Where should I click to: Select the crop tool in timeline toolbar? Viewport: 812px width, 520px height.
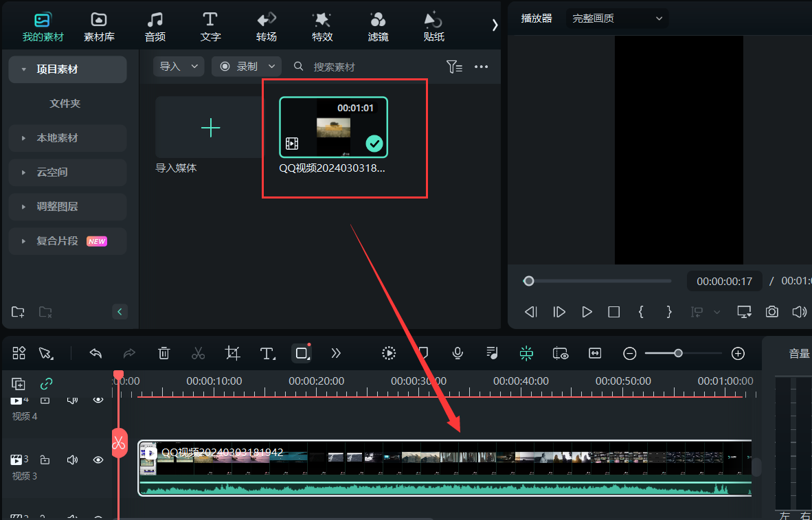click(233, 353)
